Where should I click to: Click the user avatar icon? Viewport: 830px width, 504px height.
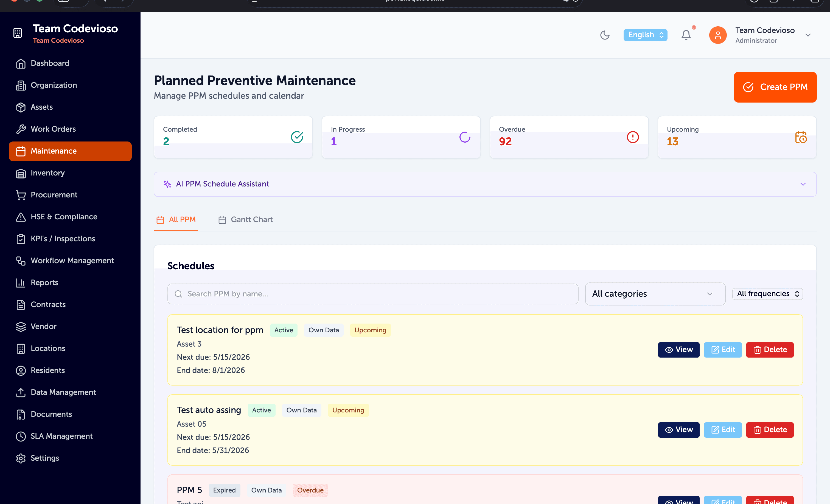[x=718, y=35]
